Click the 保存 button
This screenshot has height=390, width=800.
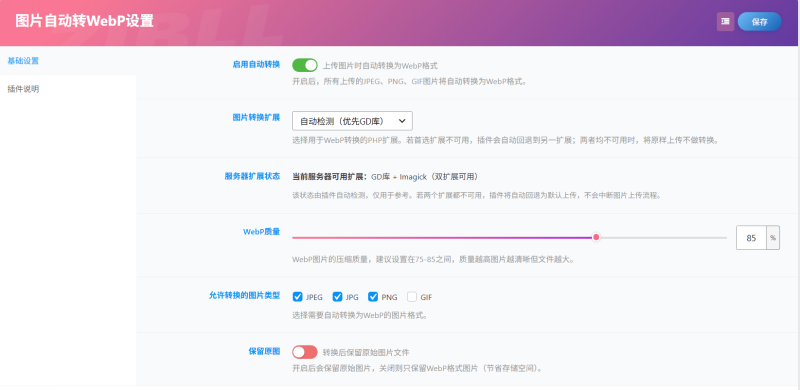pos(759,22)
